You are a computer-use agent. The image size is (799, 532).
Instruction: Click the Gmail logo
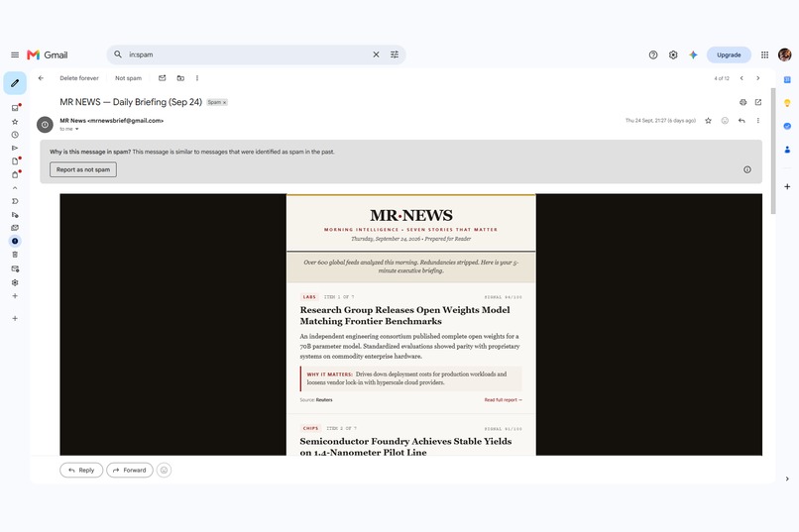pyautogui.click(x=48, y=54)
